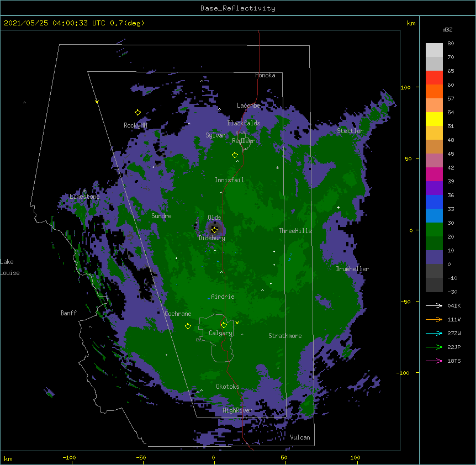Viewport: 476px width, 465px height.
Task: Click the -100 tick on bottom axis
Action: (x=70, y=457)
